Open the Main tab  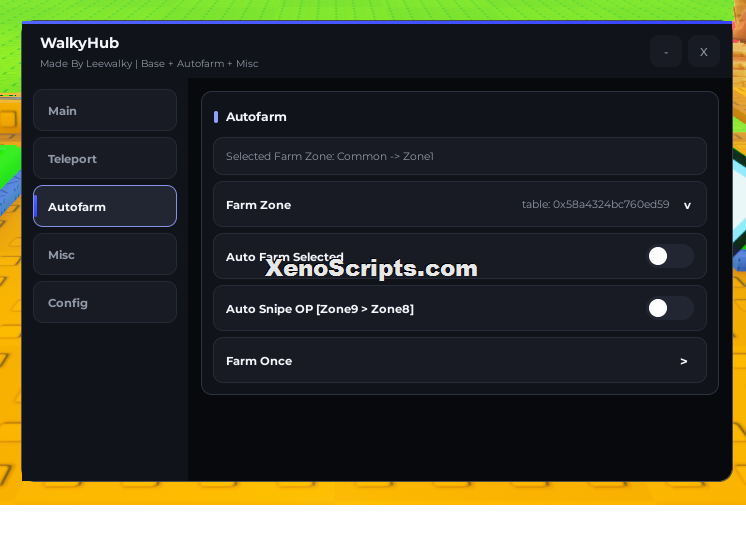click(105, 110)
